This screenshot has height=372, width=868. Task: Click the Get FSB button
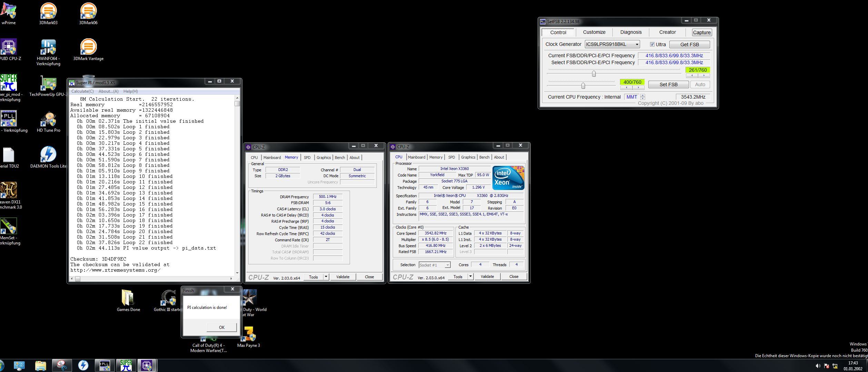click(689, 44)
